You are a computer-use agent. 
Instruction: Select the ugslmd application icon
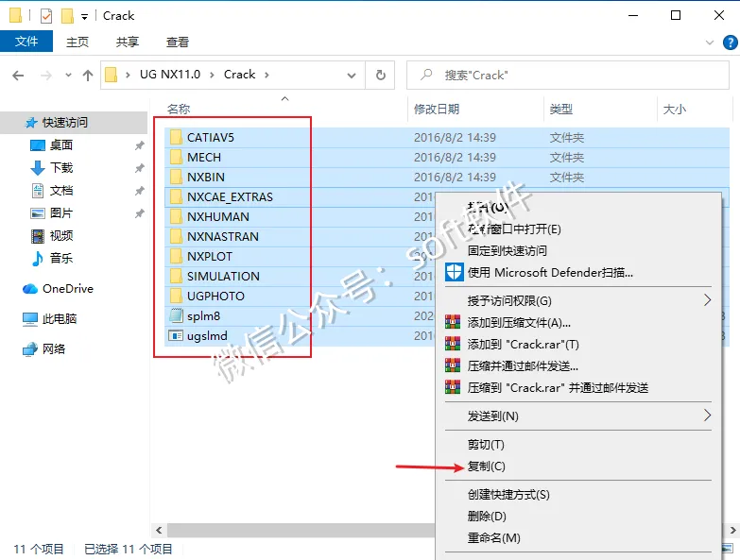pyautogui.click(x=176, y=335)
